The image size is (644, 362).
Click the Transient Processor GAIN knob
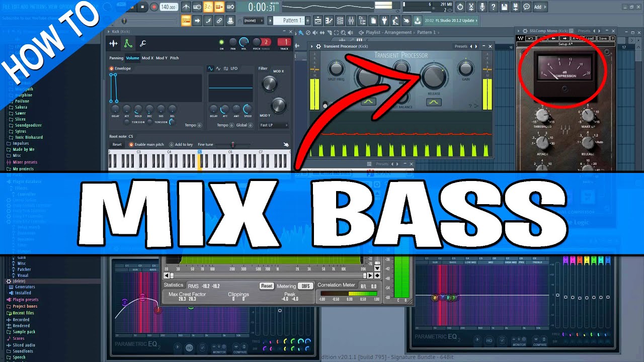coord(465,68)
